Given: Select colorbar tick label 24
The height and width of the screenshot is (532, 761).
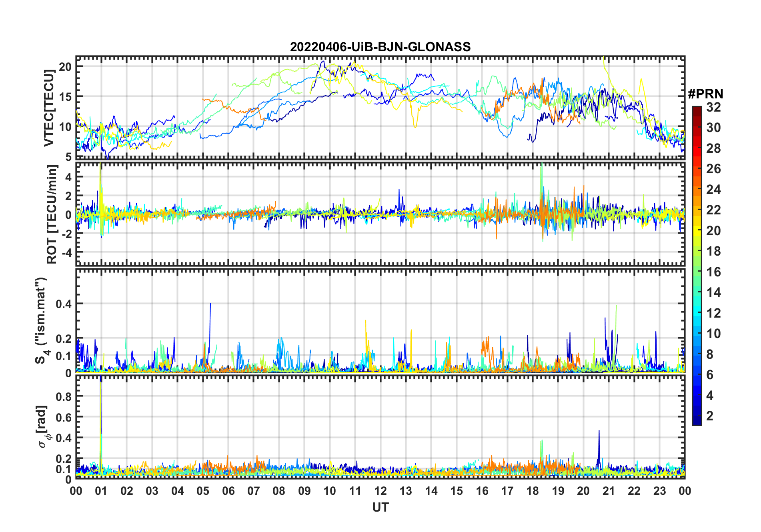Looking at the screenshot, I should (x=713, y=189).
